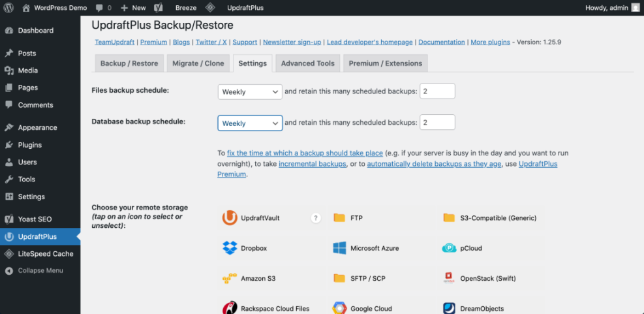
Task: Click Howdy, admin account text
Action: pyautogui.click(x=607, y=8)
